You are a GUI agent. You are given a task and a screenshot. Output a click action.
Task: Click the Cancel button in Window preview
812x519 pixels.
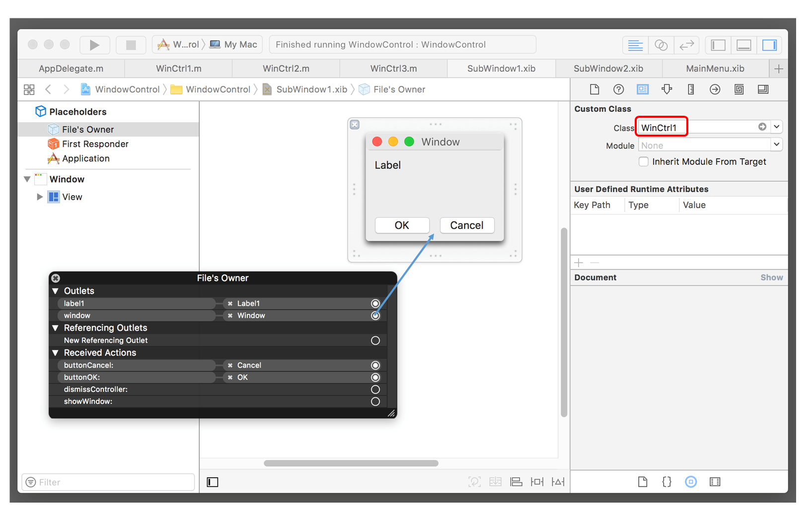[466, 225]
